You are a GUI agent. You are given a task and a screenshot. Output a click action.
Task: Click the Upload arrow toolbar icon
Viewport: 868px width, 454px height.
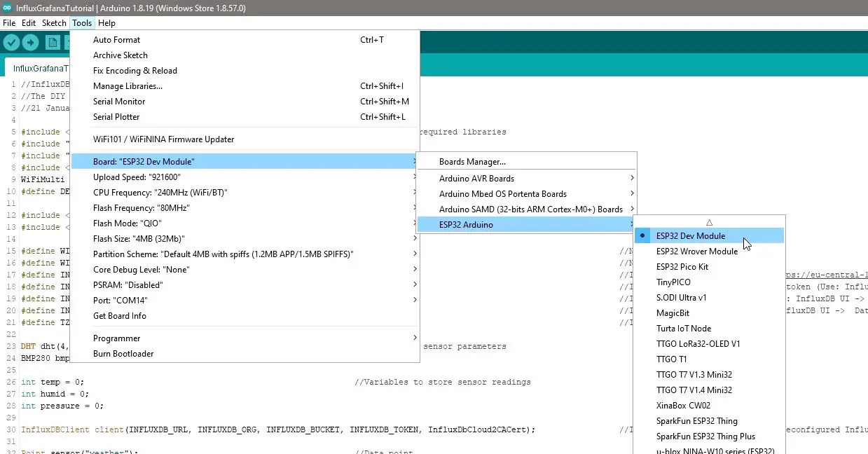coord(31,43)
